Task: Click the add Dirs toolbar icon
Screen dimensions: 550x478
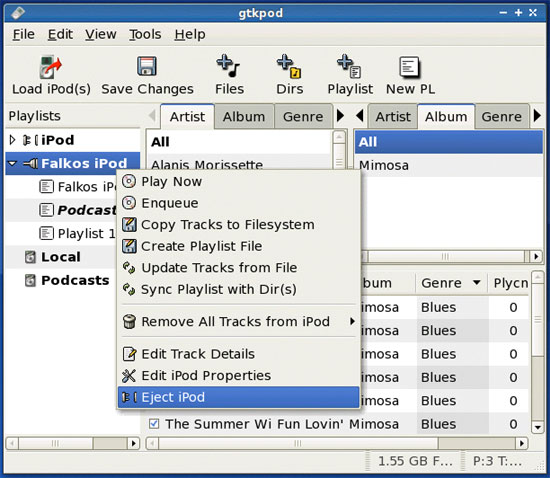Action: (289, 66)
